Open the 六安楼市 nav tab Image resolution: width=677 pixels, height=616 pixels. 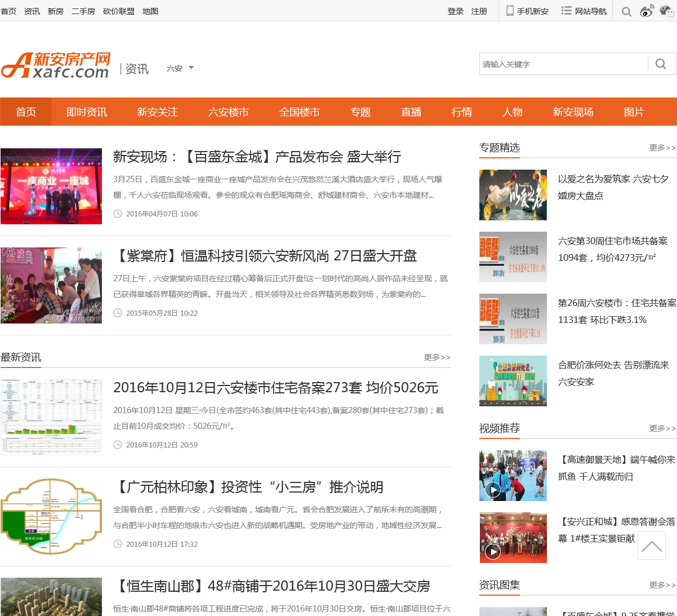coord(228,112)
